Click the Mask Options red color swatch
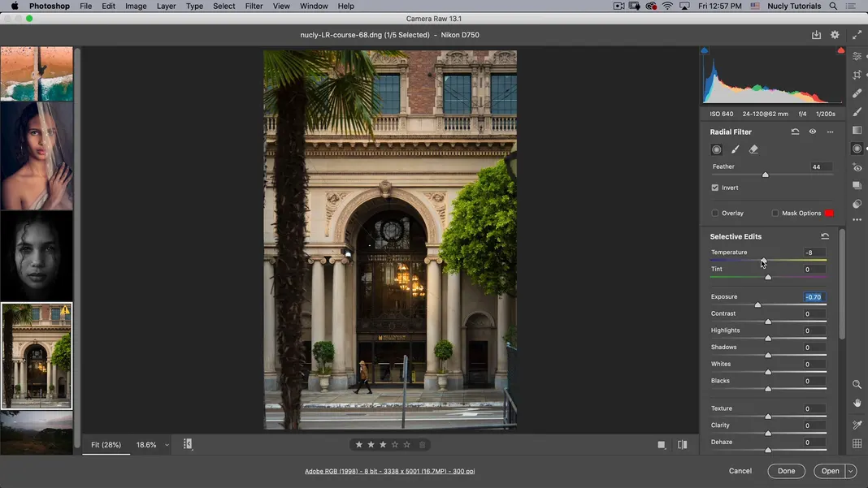The image size is (868, 488). pyautogui.click(x=829, y=213)
